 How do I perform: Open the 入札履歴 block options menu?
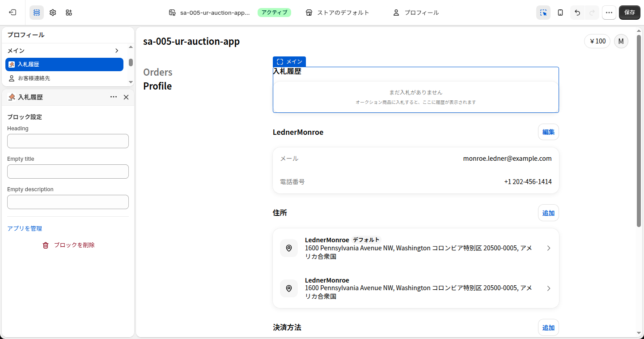[x=114, y=97]
